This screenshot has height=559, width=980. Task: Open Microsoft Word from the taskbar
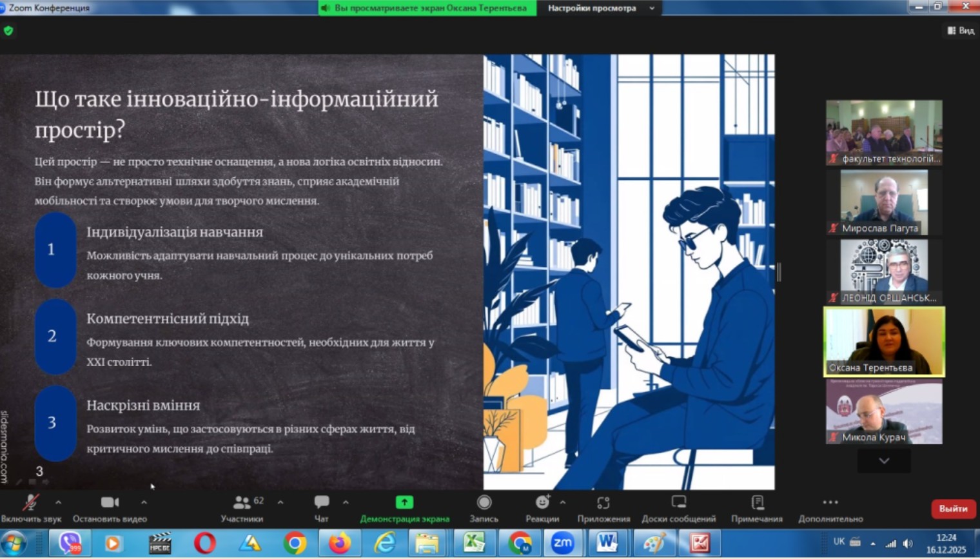(x=606, y=543)
